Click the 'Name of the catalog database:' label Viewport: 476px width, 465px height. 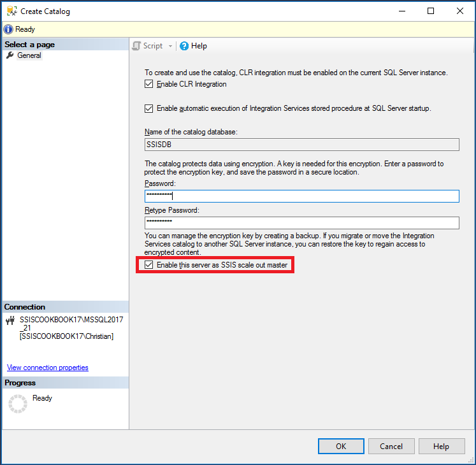coord(191,132)
